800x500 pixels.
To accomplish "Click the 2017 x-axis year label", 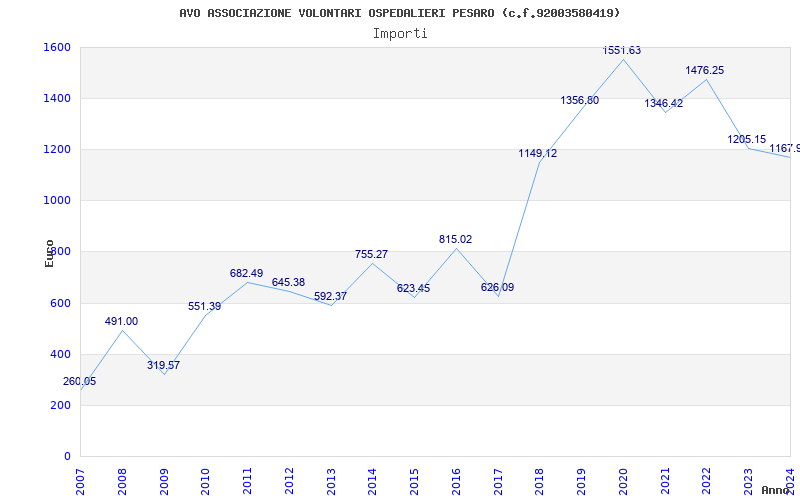I will coord(498,482).
